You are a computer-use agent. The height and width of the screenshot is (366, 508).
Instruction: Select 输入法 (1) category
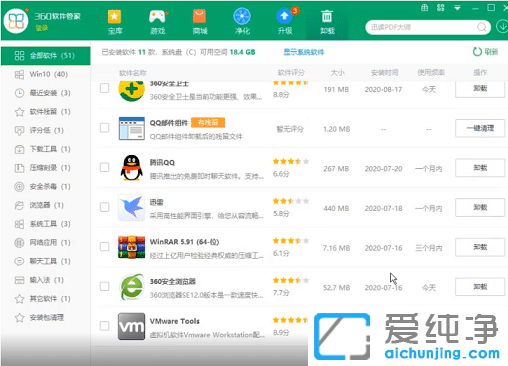[x=46, y=279]
